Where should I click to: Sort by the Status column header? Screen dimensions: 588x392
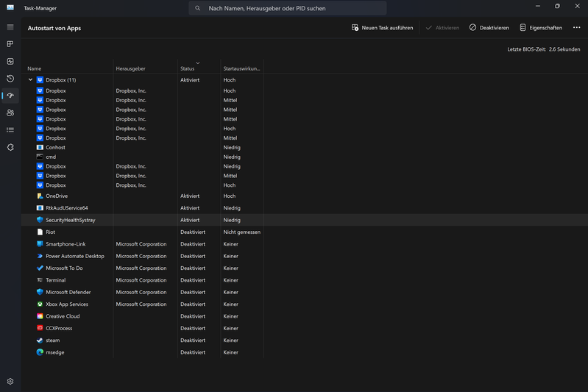coord(188,68)
